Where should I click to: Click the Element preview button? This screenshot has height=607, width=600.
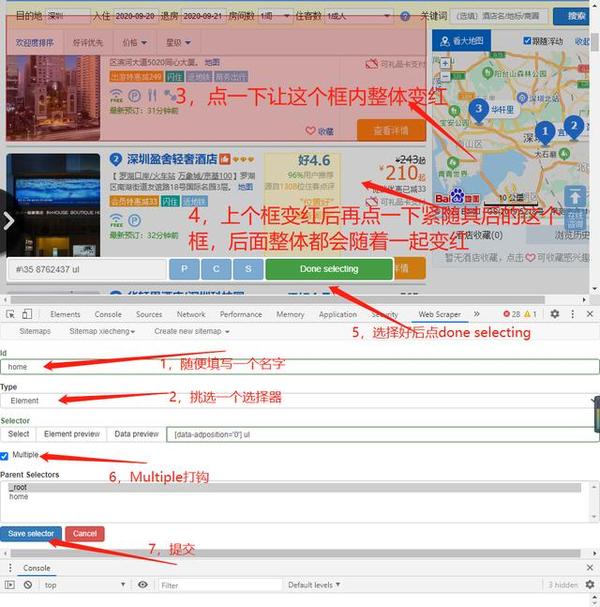tap(72, 434)
